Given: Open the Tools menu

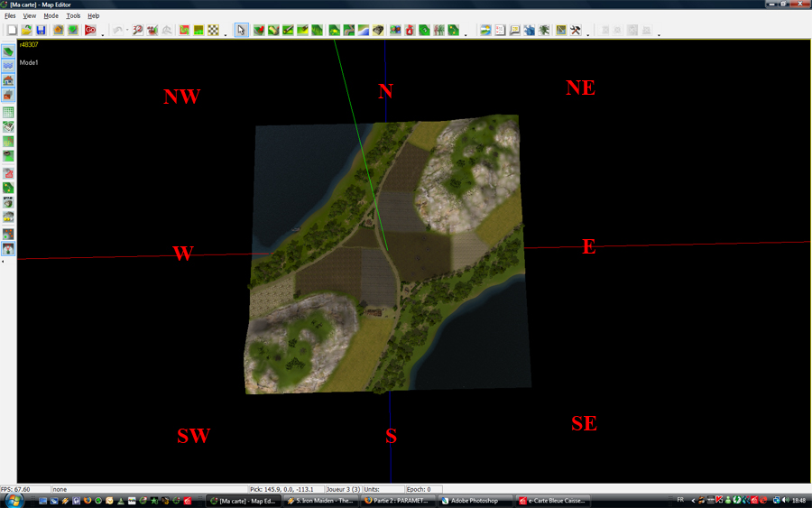Looking at the screenshot, I should tap(73, 16).
